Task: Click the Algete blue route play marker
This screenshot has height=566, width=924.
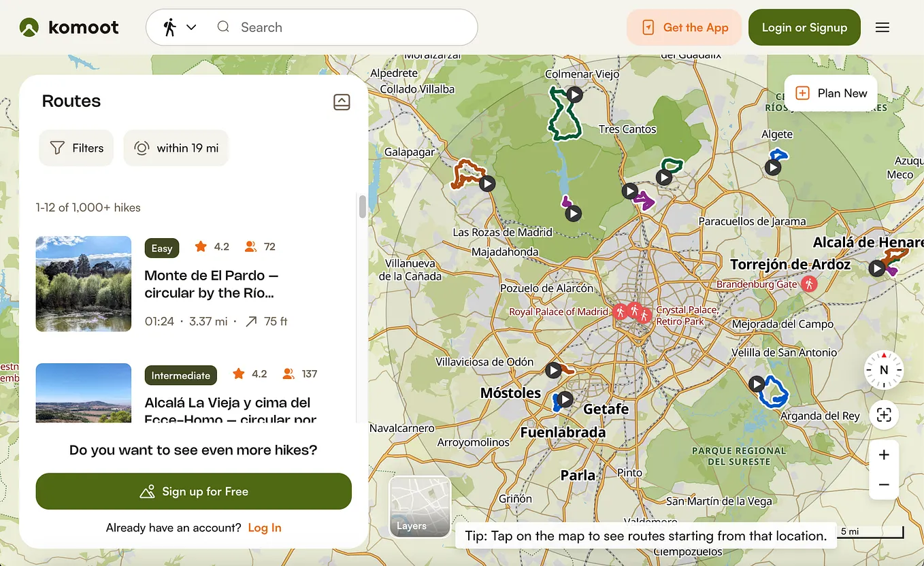Action: (772, 167)
